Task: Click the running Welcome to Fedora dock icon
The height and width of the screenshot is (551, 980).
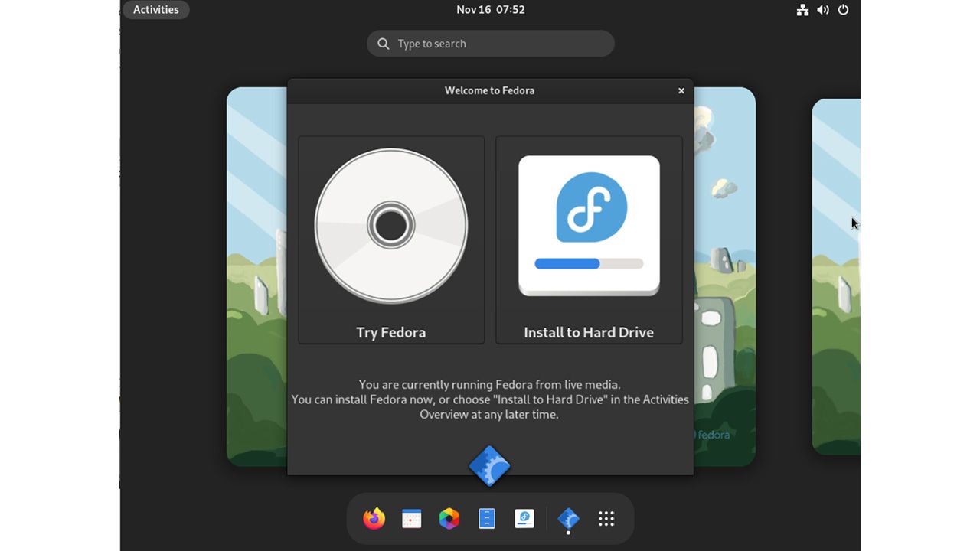Action: (x=568, y=519)
